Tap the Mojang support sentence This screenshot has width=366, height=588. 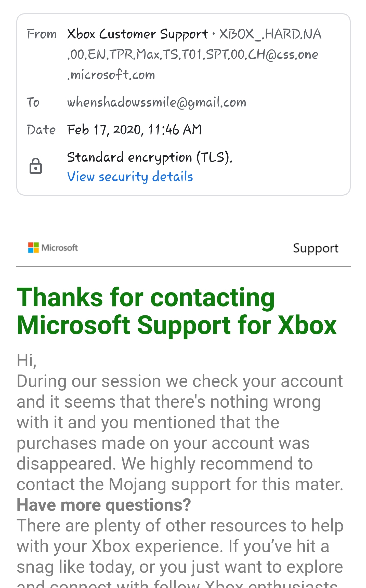coord(180,484)
